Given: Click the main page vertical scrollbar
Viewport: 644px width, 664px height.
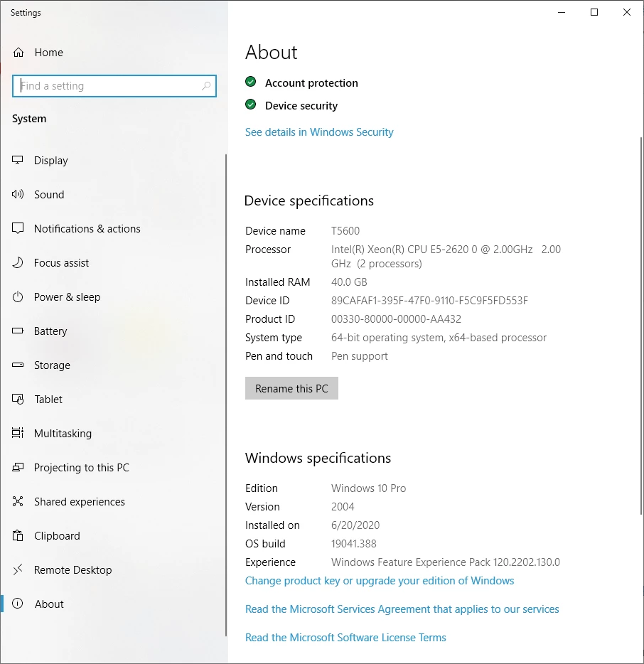Looking at the screenshot, I should 641,326.
